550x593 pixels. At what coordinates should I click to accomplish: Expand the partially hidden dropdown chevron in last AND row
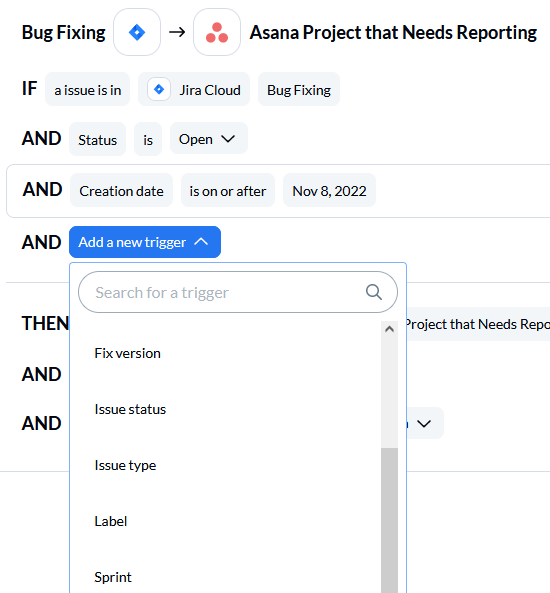(x=424, y=423)
